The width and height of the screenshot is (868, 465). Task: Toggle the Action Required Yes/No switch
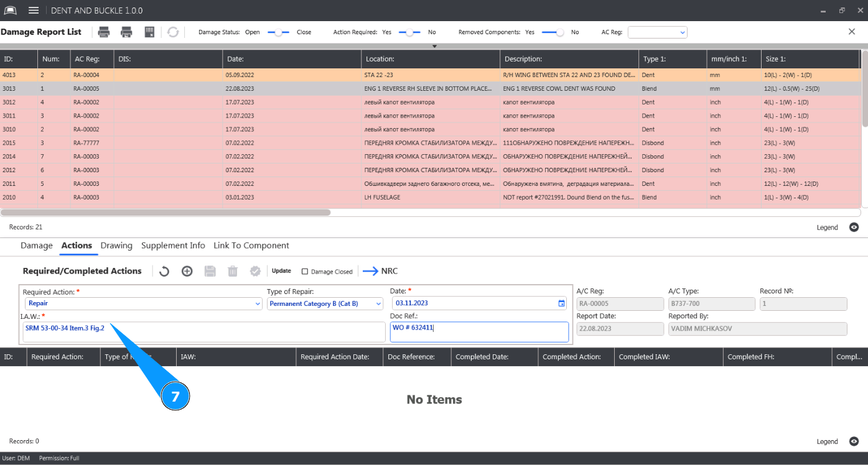click(x=409, y=32)
